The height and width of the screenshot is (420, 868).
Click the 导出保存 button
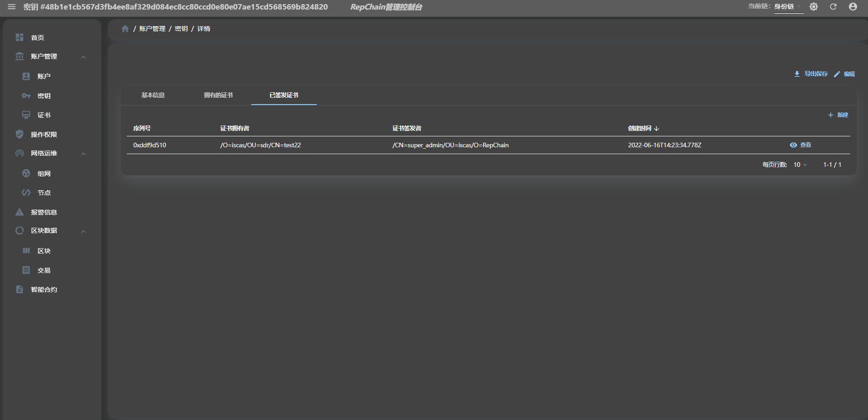[811, 74]
